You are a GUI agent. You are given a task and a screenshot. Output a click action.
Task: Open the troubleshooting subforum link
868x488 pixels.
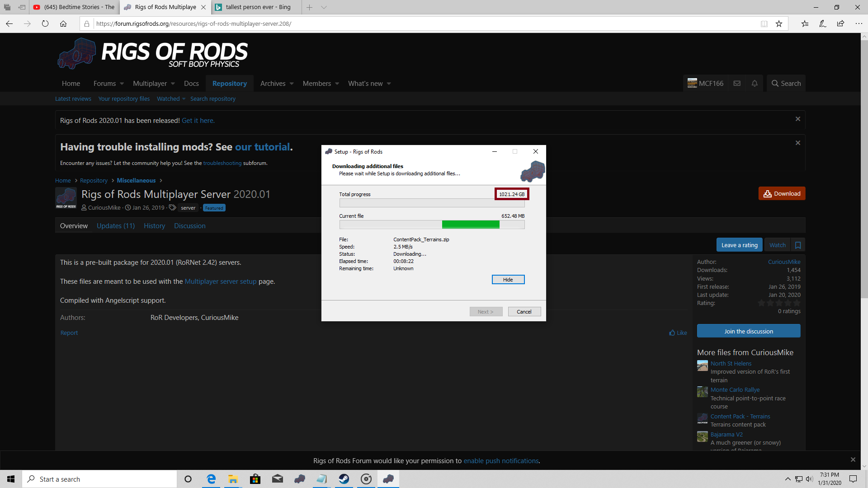click(x=222, y=163)
